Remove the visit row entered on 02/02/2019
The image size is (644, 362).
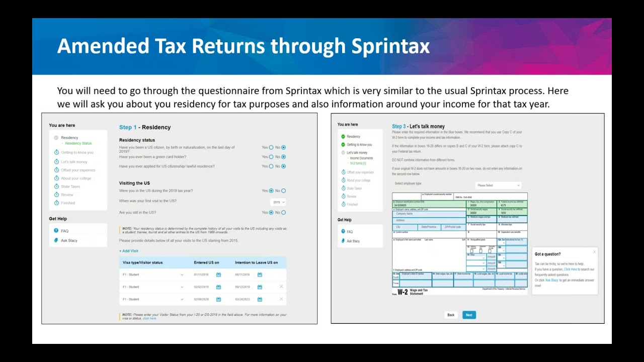[281, 287]
